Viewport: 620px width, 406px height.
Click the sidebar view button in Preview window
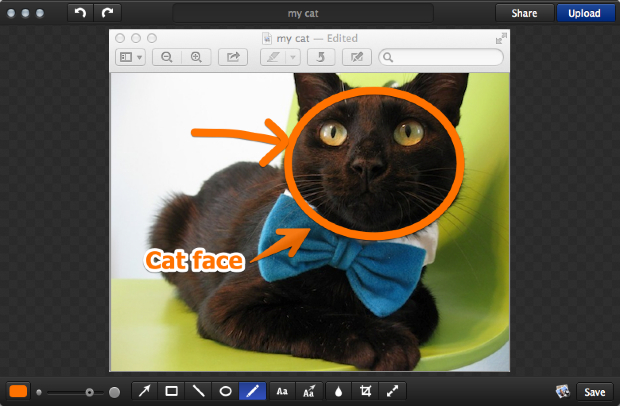tap(130, 57)
